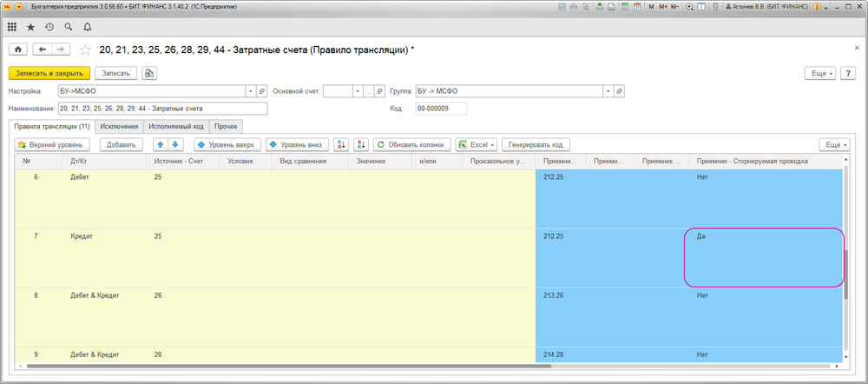Sort the list in descending order
868x384 pixels.
[x=362, y=144]
